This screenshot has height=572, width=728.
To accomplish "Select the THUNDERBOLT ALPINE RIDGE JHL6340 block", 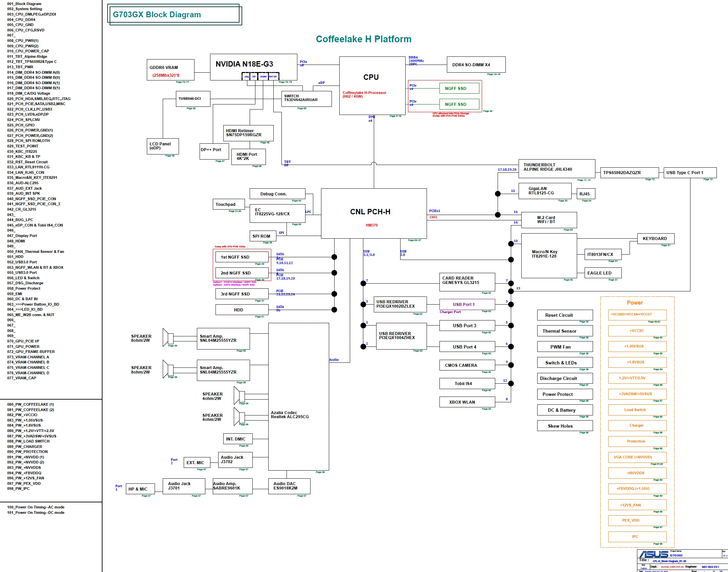I will (557, 169).
